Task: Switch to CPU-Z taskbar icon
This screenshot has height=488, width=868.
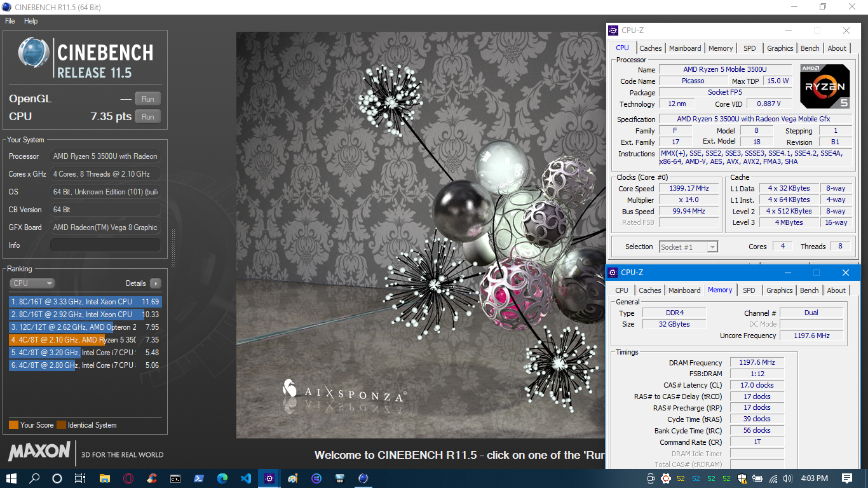Action: (x=269, y=478)
